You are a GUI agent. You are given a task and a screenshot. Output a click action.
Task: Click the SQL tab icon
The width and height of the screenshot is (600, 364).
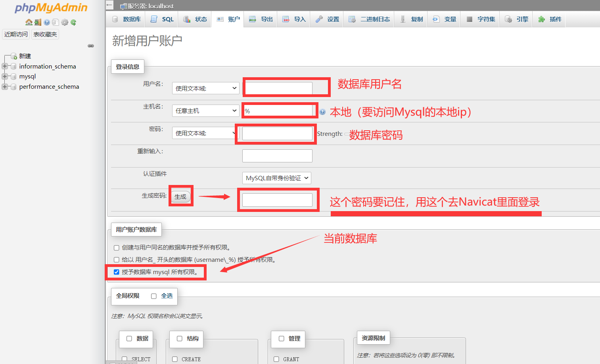pyautogui.click(x=154, y=19)
